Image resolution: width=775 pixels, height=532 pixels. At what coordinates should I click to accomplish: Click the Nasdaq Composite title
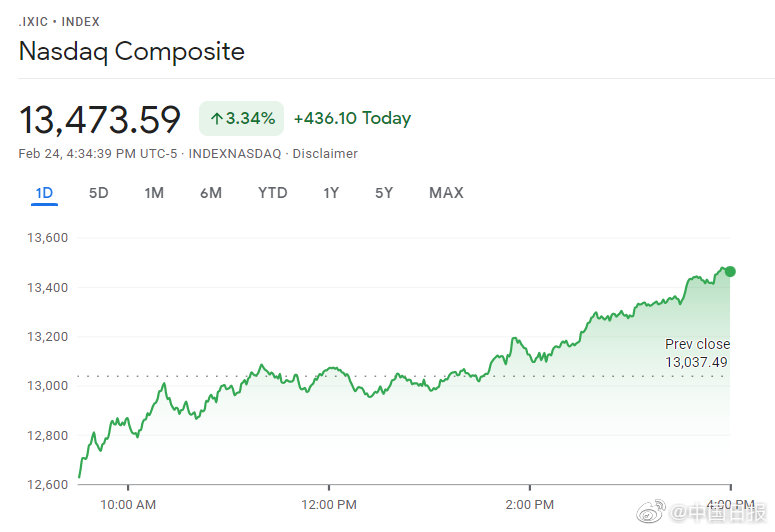[132, 52]
